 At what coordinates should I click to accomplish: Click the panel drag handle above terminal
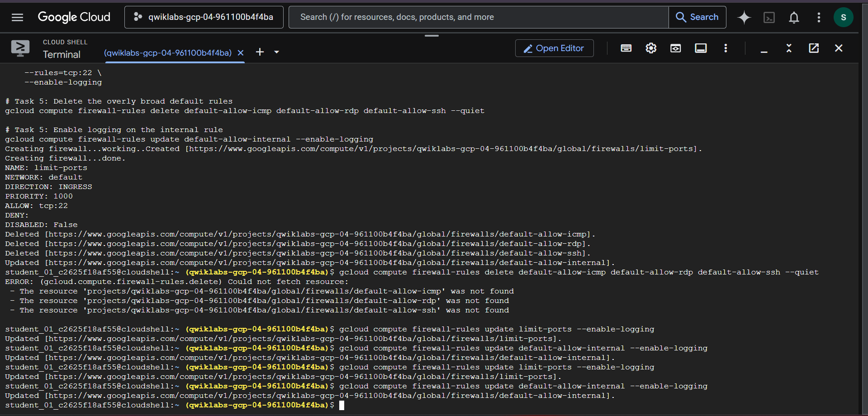click(432, 35)
